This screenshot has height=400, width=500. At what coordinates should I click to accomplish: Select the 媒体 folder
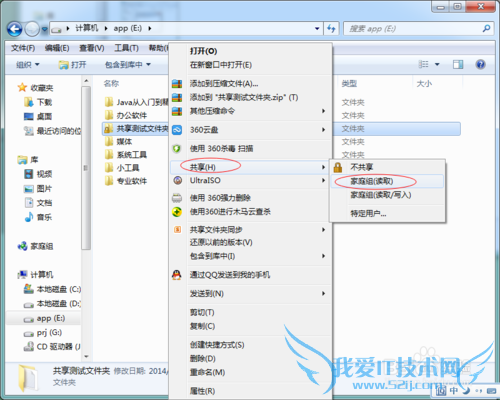click(124, 142)
